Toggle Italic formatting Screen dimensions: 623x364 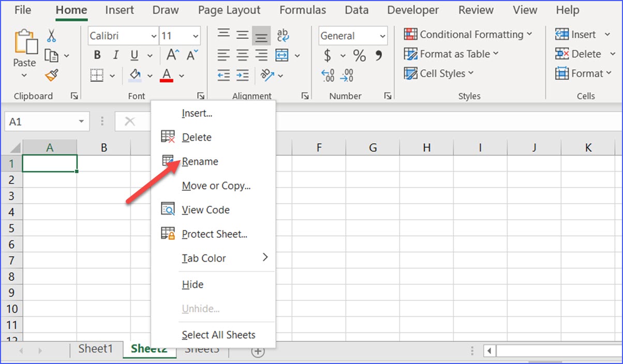(116, 55)
